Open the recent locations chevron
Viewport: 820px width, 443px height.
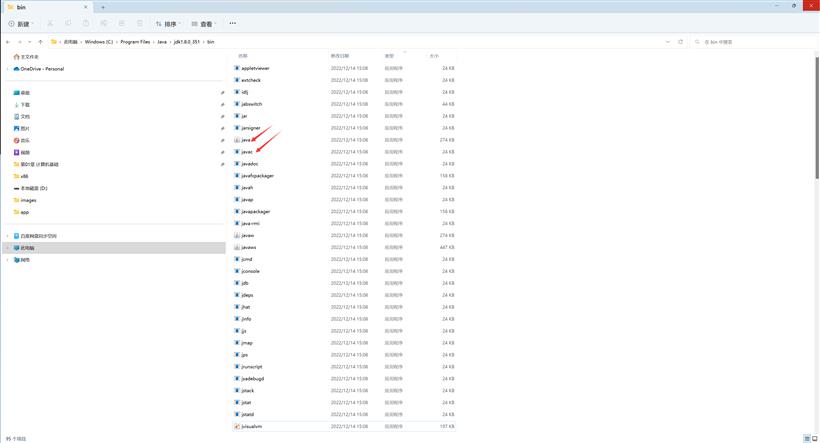click(x=30, y=42)
